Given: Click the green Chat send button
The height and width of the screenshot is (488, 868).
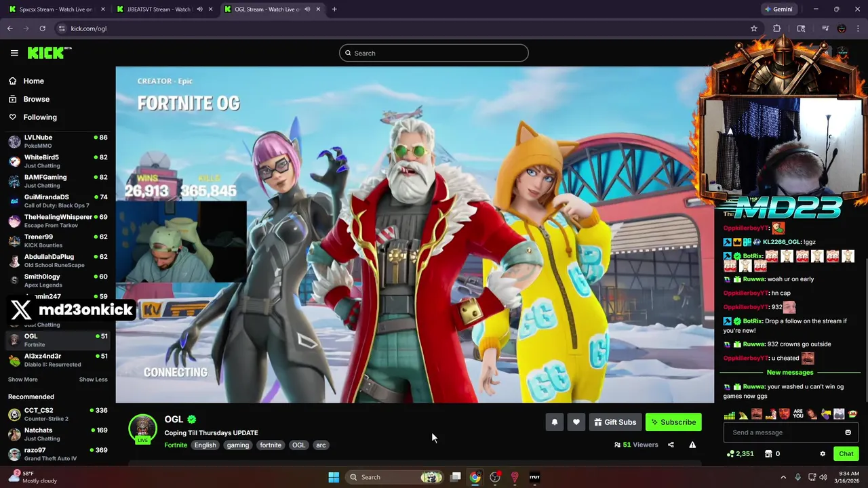Looking at the screenshot, I should pos(846,453).
